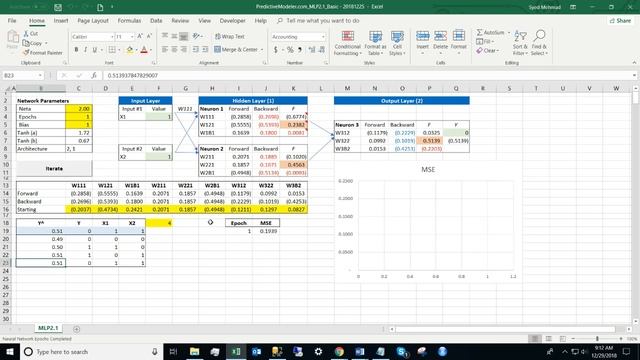The width and height of the screenshot is (640, 360).
Task: Click the Share button
Action: coord(620,20)
